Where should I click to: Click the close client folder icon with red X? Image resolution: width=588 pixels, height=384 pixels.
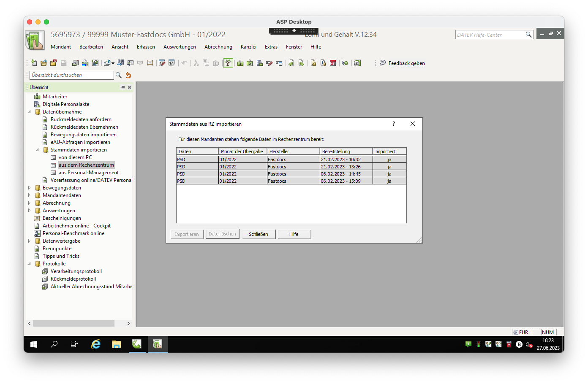coord(53,63)
